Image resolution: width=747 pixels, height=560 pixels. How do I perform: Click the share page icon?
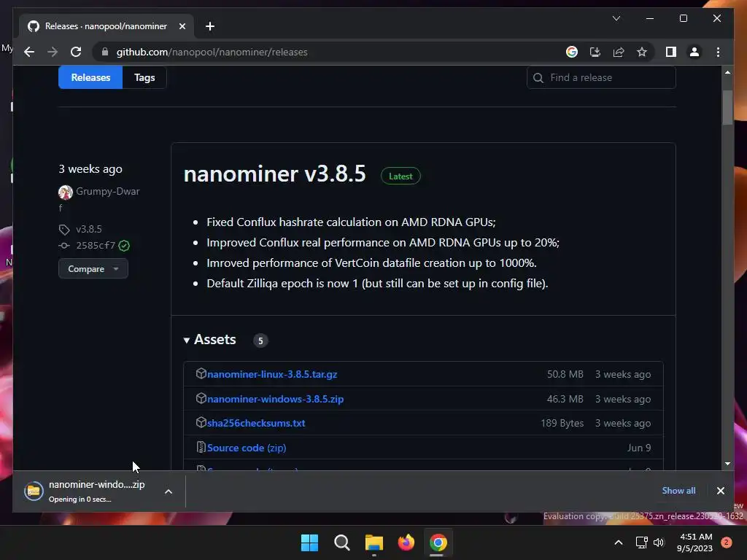pyautogui.click(x=619, y=52)
